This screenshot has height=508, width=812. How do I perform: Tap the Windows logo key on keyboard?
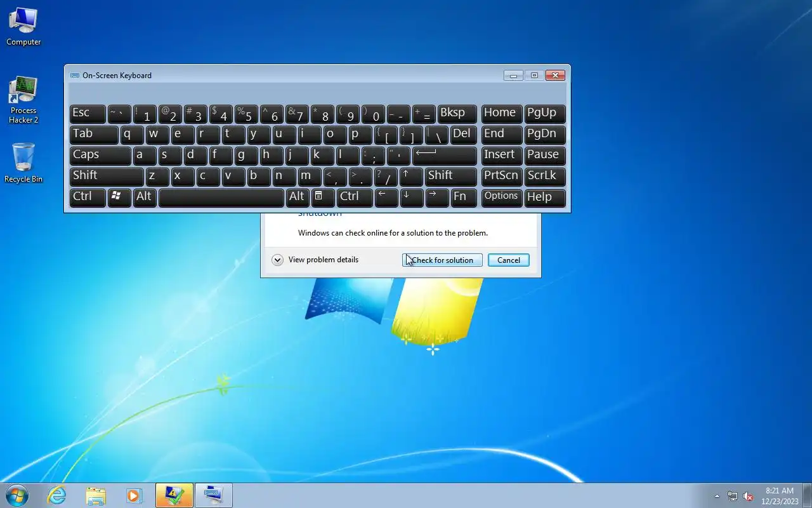119,197
